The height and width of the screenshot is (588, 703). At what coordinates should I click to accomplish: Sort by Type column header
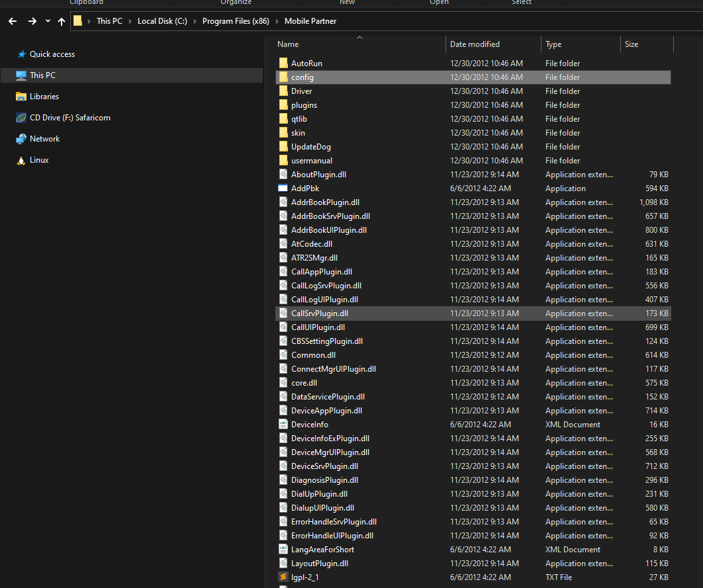pos(553,44)
